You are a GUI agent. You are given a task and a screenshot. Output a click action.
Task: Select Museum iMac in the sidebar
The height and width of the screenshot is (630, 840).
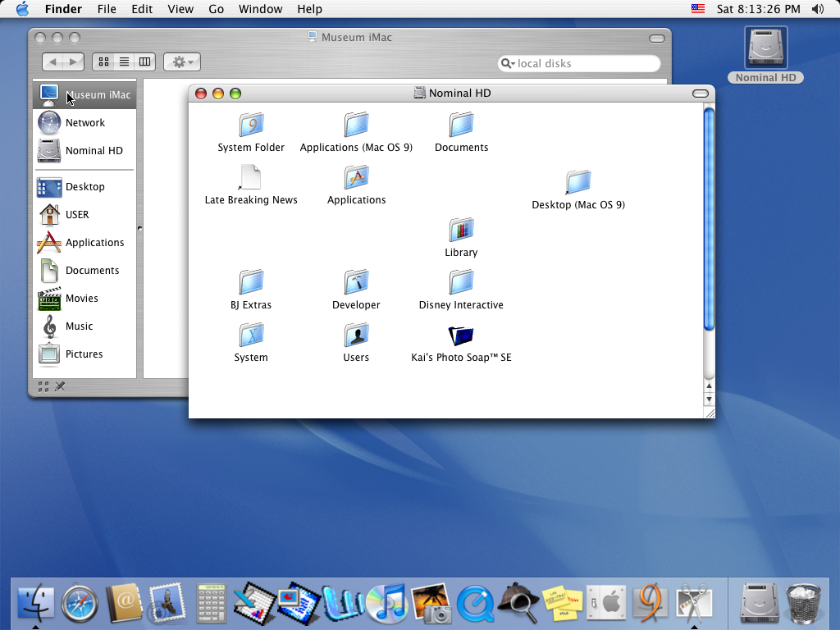click(84, 95)
